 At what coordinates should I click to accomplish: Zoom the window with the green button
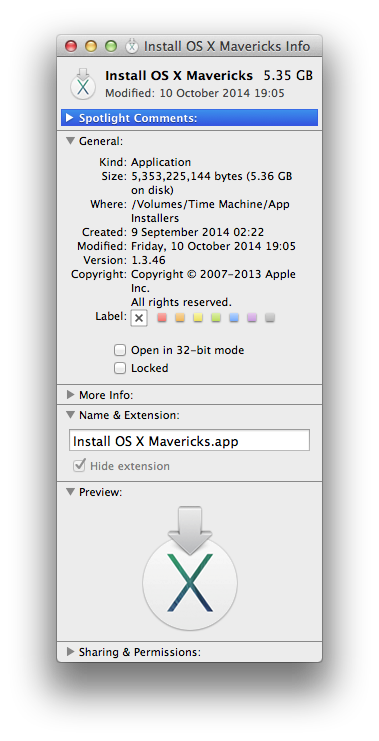coord(111,46)
